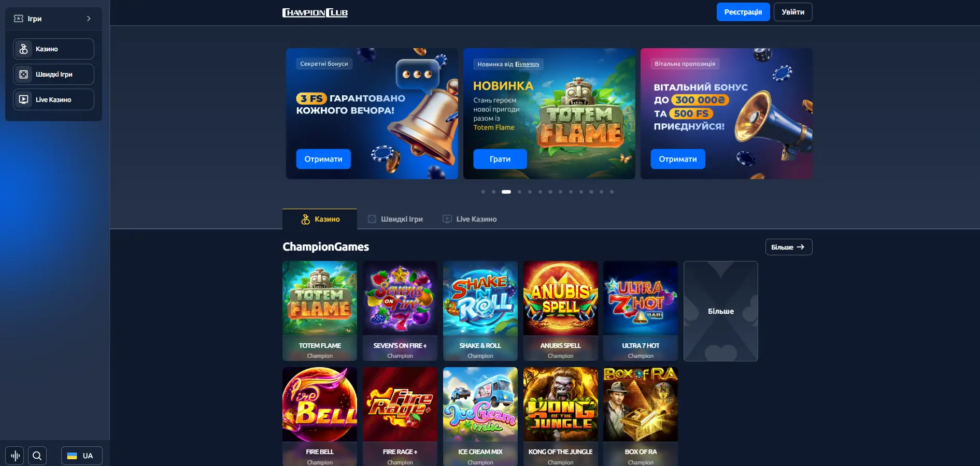
Task: Click the Увійти button
Action: 793,12
